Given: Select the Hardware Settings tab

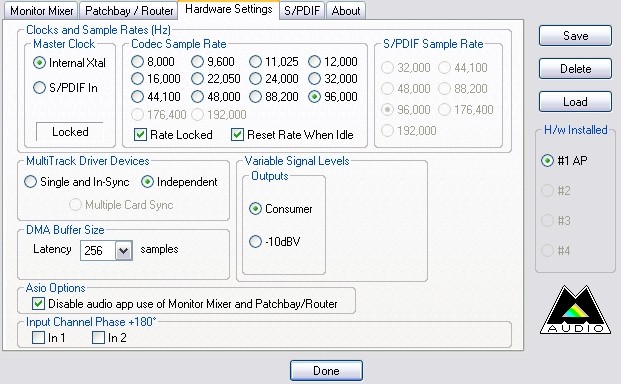Looking at the screenshot, I should coord(229,9).
